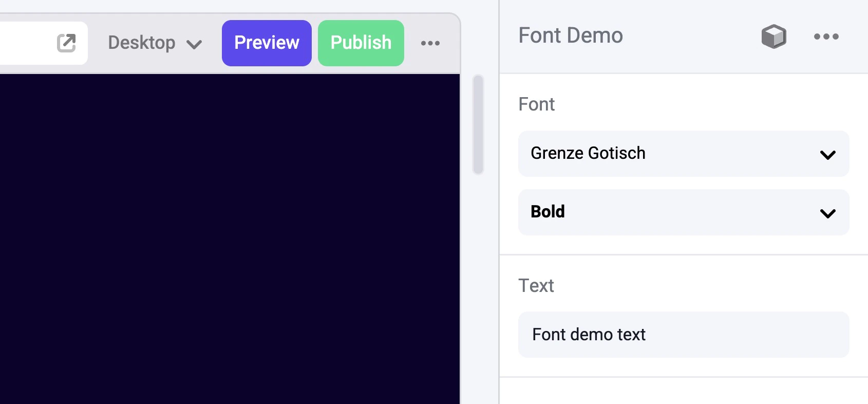Open the Desktop breakpoint dropdown
This screenshot has height=404, width=868.
155,43
